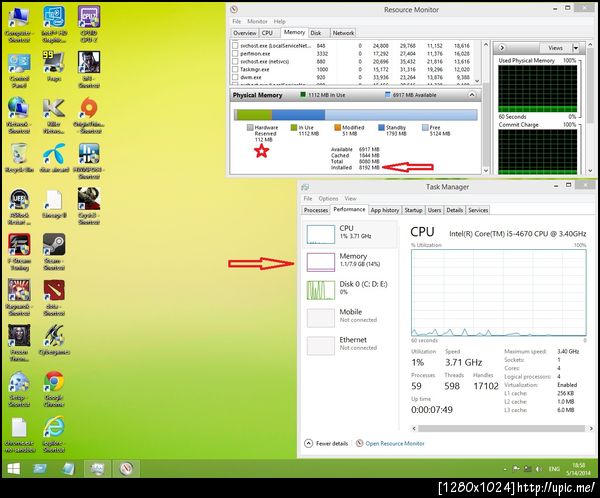The image size is (600, 498).
Task: Click the Open Resource Monitor link
Action: coord(395,443)
